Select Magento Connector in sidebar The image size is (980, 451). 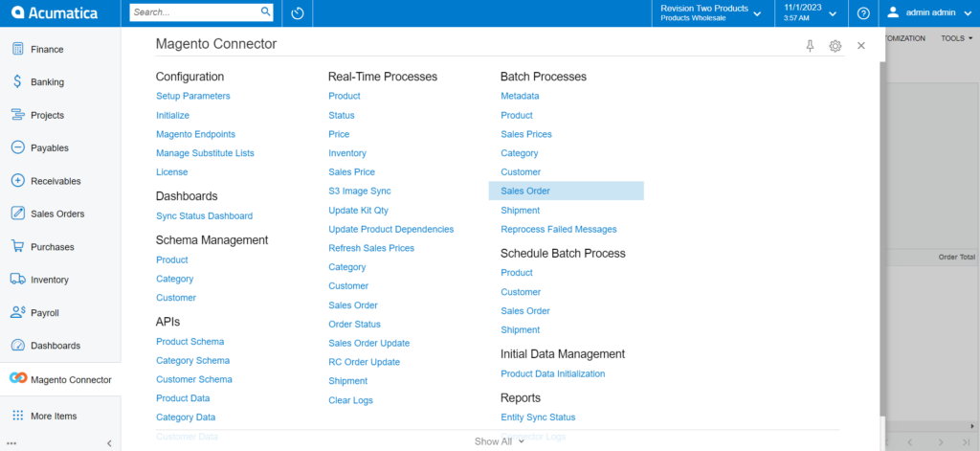tap(60, 379)
